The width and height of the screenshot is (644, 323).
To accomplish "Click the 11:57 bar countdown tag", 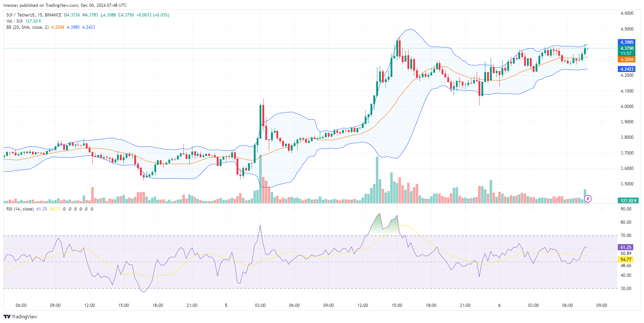I will (x=627, y=53).
